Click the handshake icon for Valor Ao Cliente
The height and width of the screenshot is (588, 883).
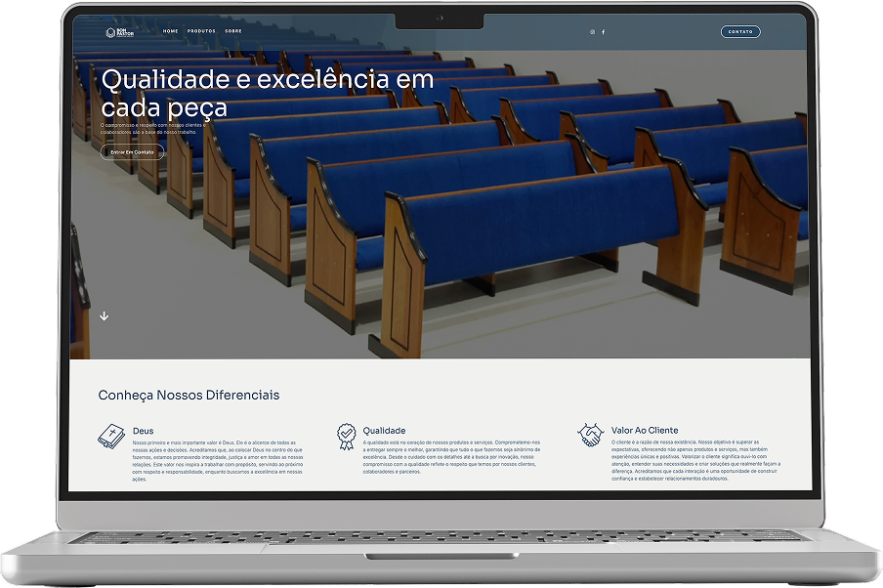590,435
